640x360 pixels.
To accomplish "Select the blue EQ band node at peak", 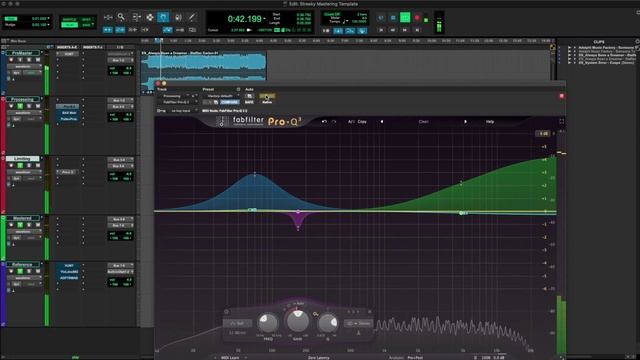I will (255, 174).
